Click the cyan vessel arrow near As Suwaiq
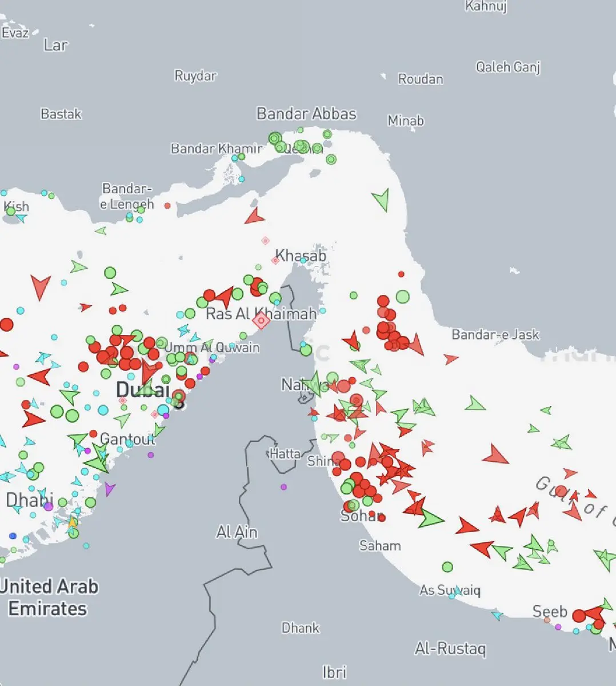This screenshot has width=616, height=686. pos(497,615)
